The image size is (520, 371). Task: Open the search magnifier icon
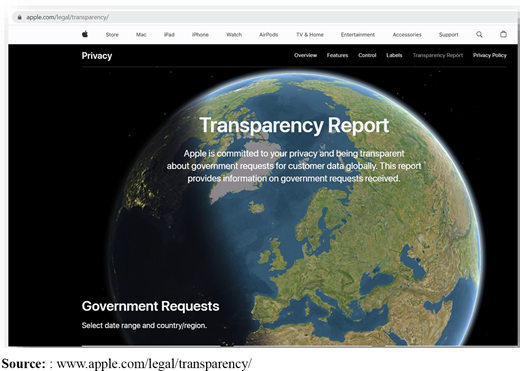click(479, 34)
